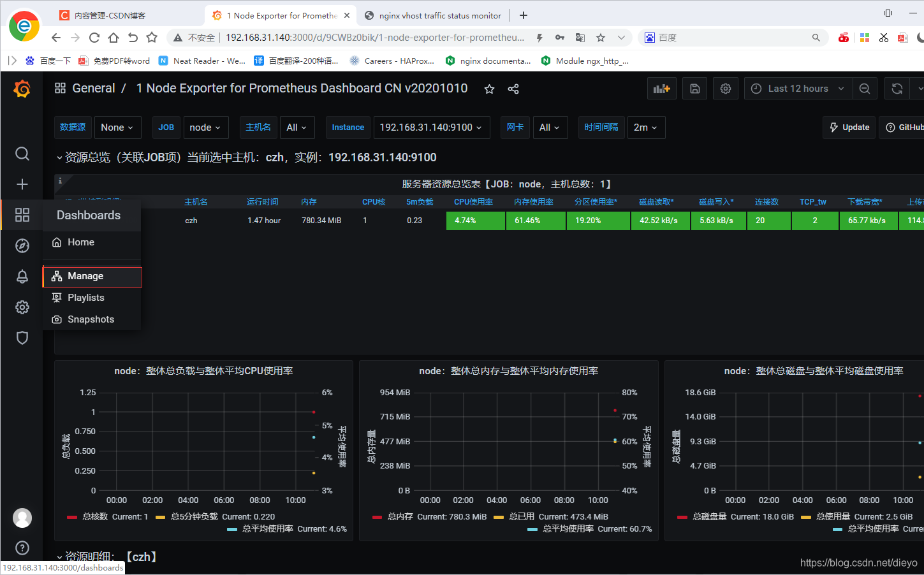The image size is (924, 575).
Task: Open the translate icon in address bar
Action: click(x=580, y=38)
